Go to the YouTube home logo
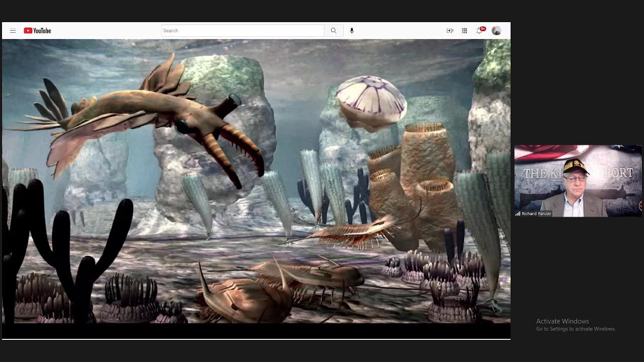 point(37,31)
